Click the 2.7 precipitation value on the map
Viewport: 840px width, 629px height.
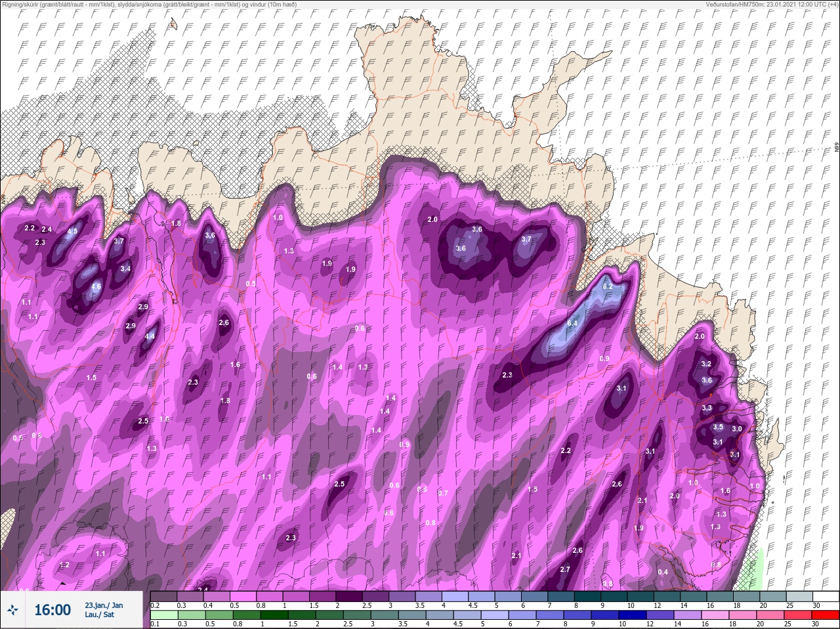pos(565,569)
